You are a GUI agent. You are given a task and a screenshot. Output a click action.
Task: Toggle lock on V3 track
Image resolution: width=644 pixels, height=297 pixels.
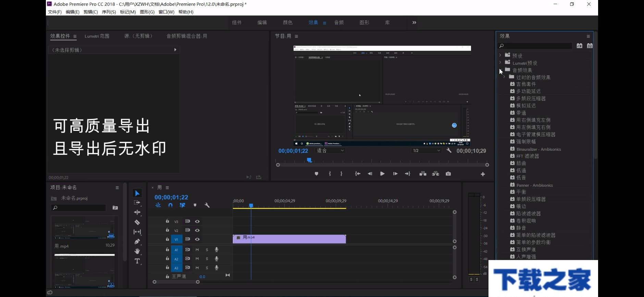point(167,221)
